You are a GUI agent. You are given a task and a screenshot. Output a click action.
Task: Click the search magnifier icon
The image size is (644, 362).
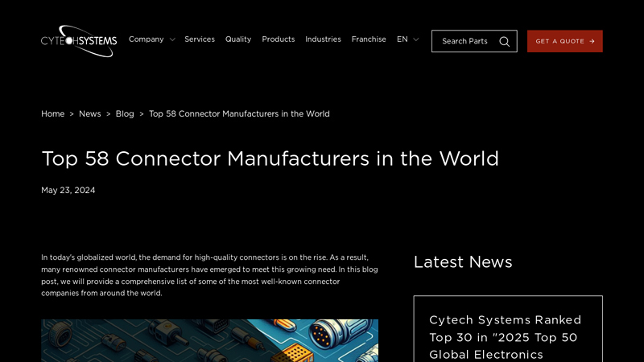(x=505, y=42)
